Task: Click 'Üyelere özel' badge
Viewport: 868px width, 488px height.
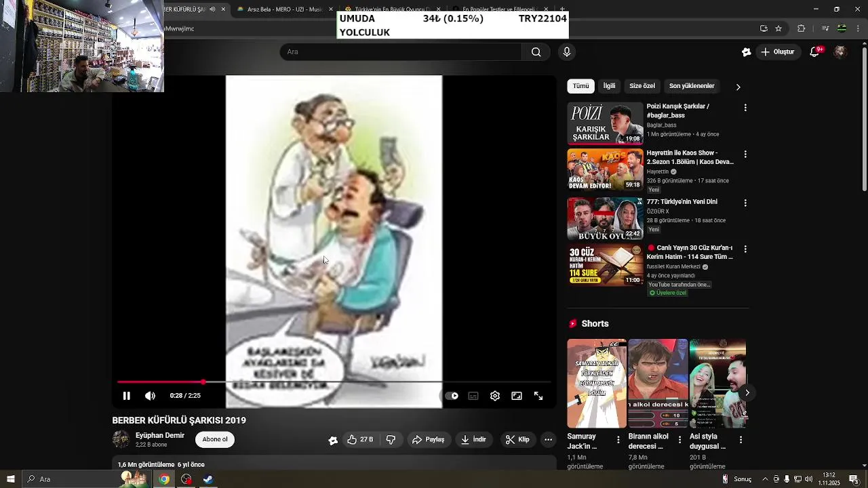Action: [x=668, y=293]
